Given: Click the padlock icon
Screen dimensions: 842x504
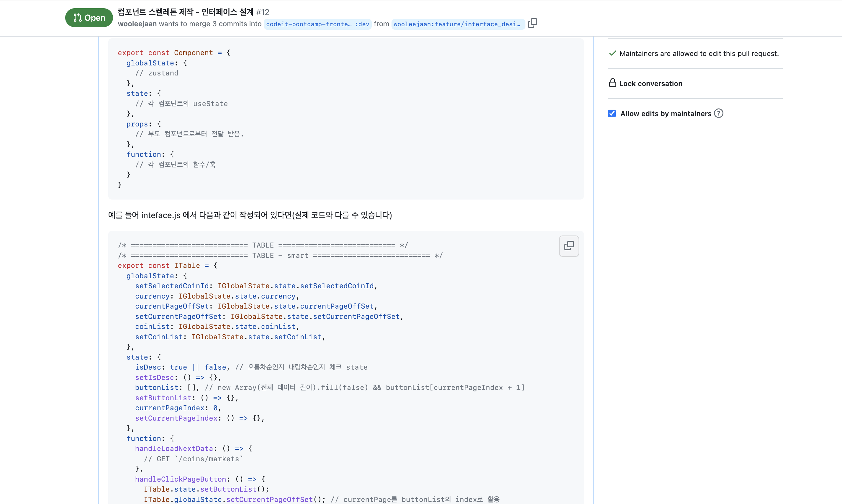Looking at the screenshot, I should pyautogui.click(x=612, y=83).
